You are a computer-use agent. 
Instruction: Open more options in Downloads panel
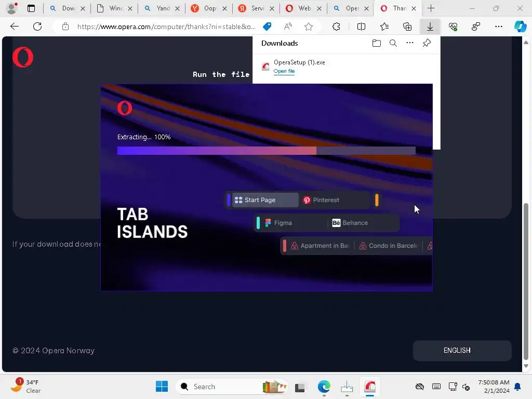pyautogui.click(x=410, y=43)
